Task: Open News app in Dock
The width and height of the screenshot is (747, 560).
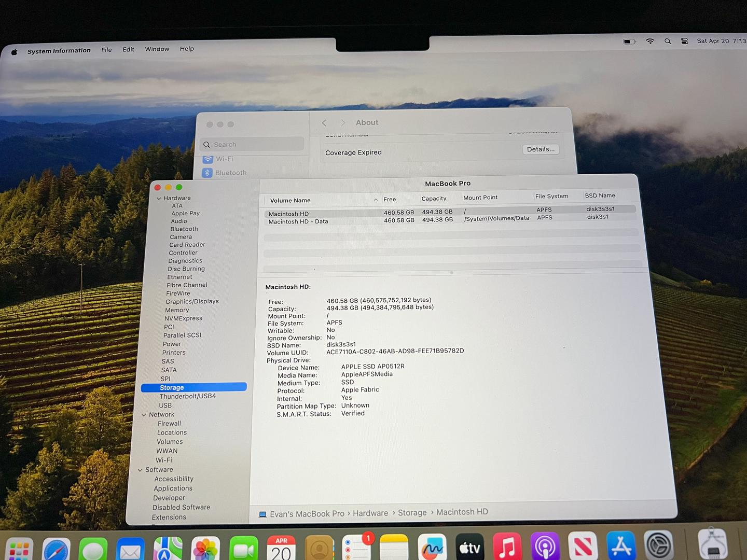Action: tap(583, 545)
